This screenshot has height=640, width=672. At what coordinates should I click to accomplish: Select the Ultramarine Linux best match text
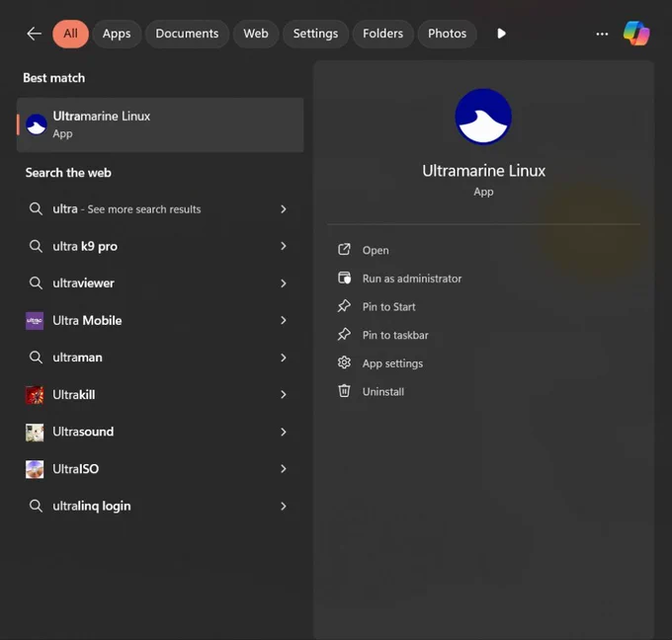tap(102, 117)
